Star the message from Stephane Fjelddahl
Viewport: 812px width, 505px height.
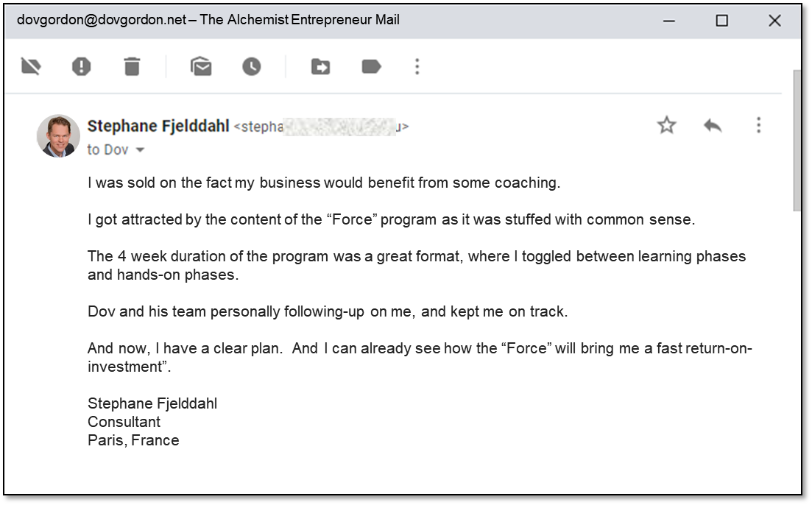666,125
